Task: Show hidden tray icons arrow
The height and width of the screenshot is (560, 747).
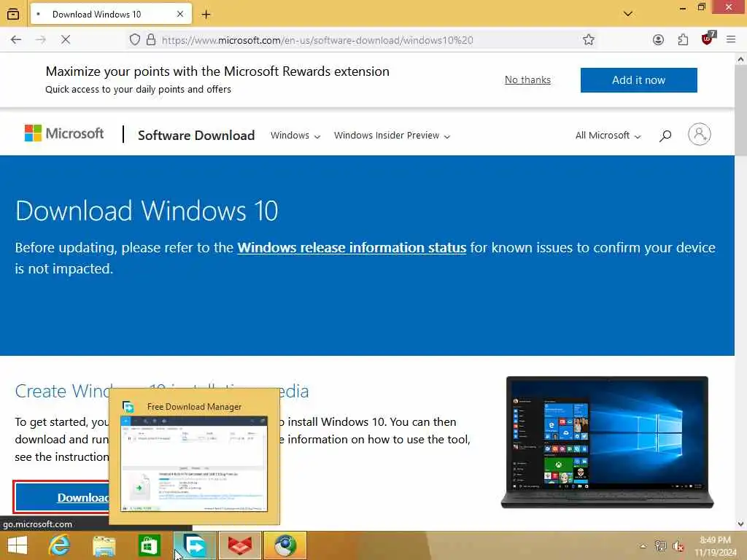Action: point(643,546)
